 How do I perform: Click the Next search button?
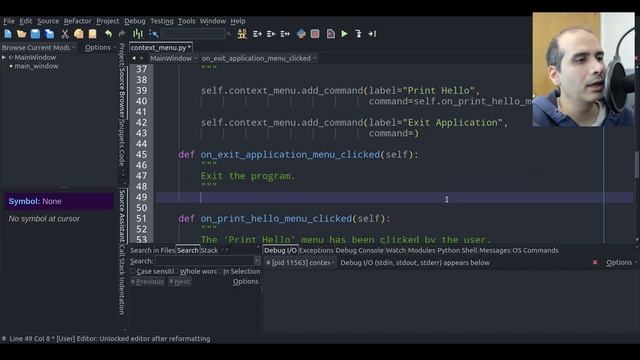pos(180,282)
